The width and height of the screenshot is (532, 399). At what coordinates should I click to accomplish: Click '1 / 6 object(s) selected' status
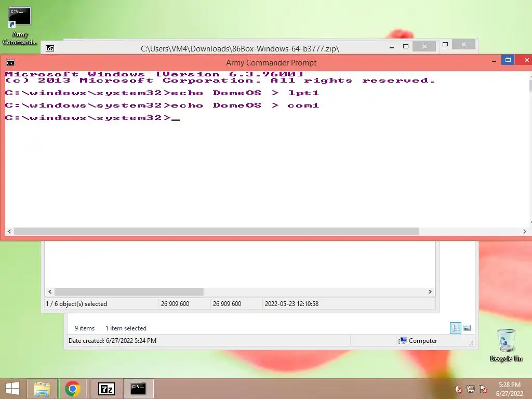pos(76,304)
